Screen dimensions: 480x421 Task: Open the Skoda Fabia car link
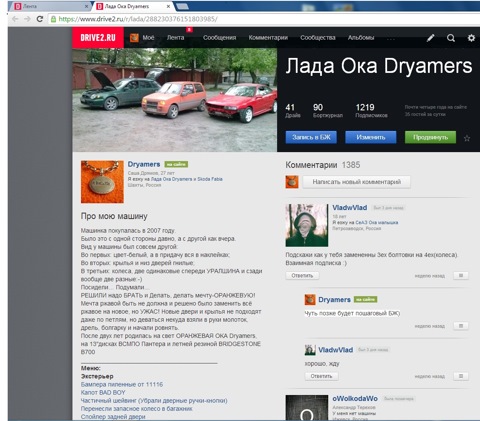click(x=210, y=179)
